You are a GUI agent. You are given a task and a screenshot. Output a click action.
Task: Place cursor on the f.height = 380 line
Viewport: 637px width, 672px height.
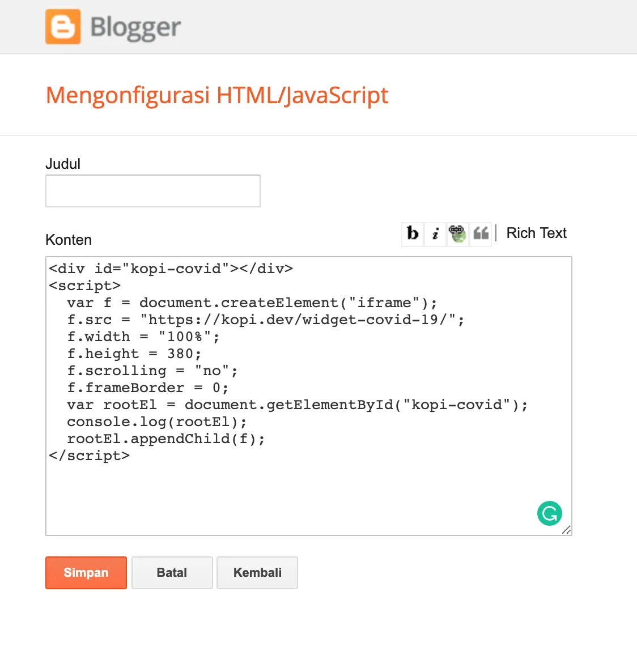coord(134,354)
